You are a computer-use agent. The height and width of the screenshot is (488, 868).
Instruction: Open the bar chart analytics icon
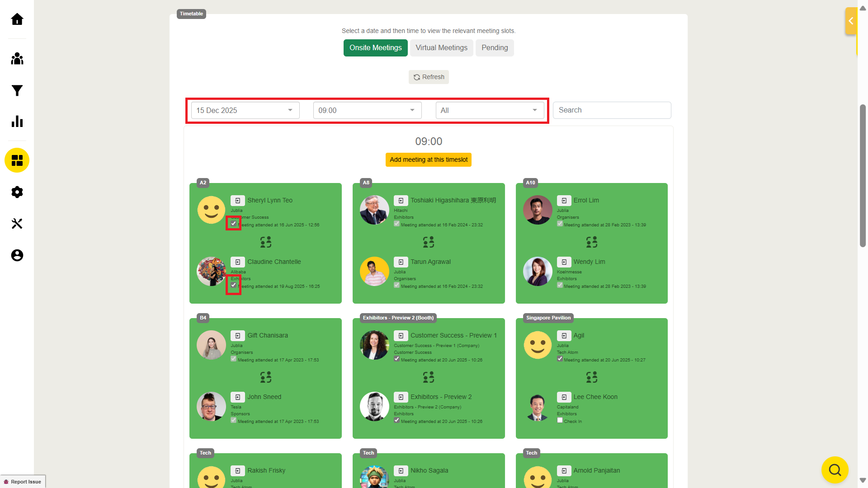17,121
